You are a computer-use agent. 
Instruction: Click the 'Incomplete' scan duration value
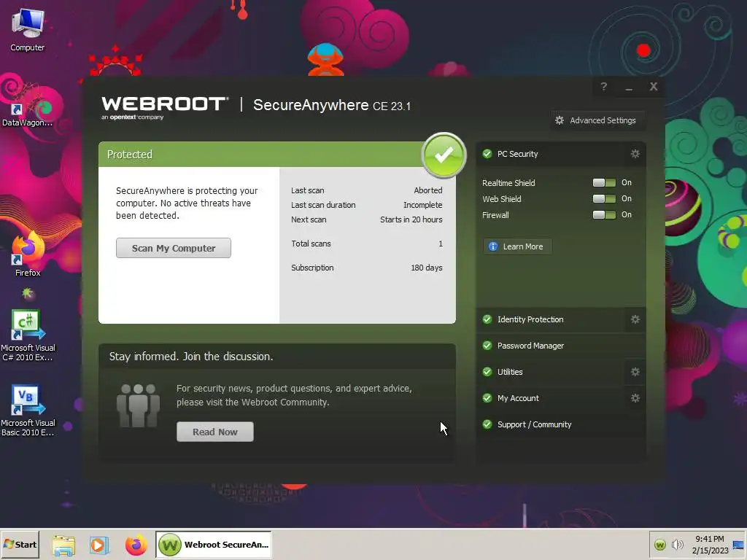coord(422,205)
